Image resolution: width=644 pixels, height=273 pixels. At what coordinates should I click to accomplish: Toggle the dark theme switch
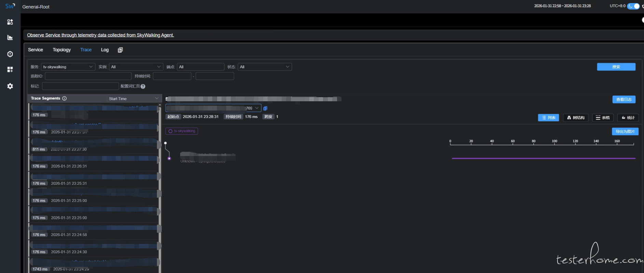tap(633, 6)
